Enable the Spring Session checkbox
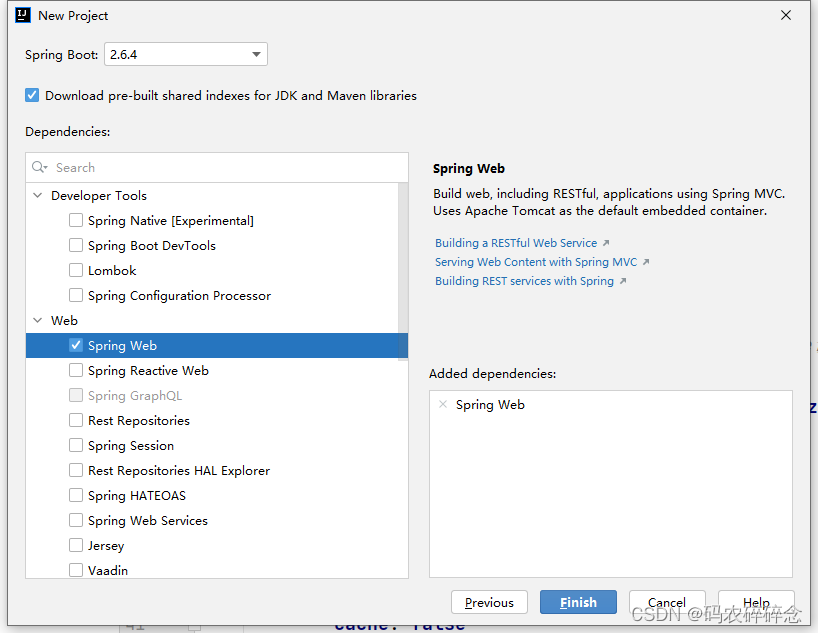 (76, 446)
